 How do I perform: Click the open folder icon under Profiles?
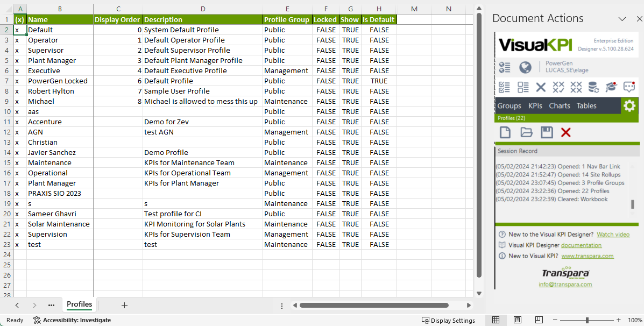click(526, 132)
